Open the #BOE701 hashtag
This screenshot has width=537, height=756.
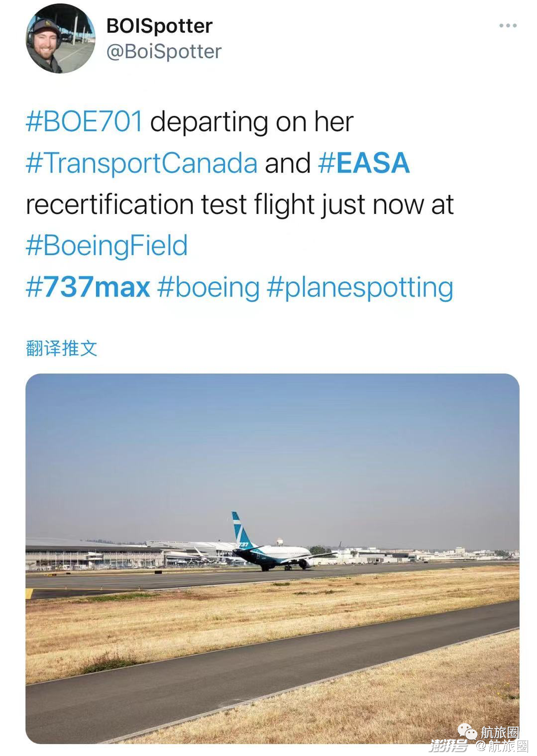point(84,122)
